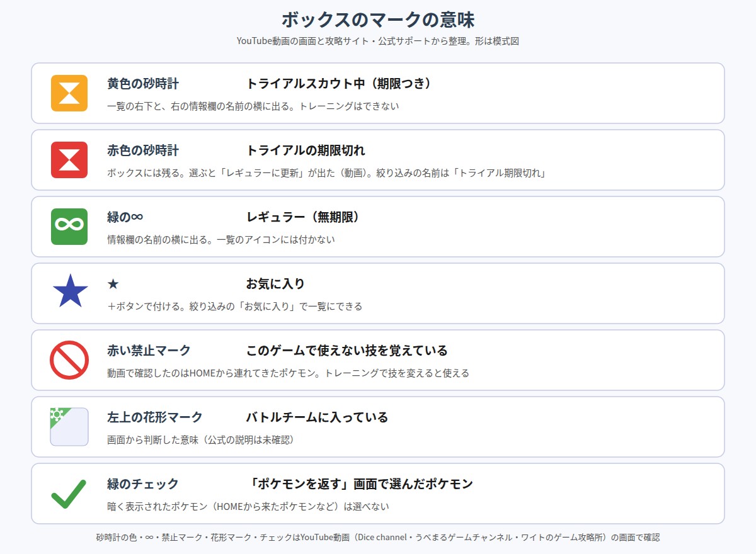This screenshot has height=554, width=756.
Task: Click the description about トレーニングはできない
Action: pos(253,106)
